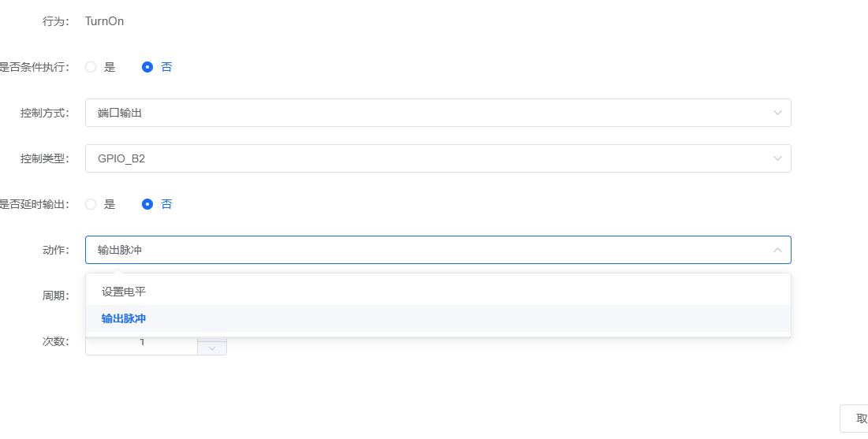Click the 次数 field label

(x=55, y=342)
